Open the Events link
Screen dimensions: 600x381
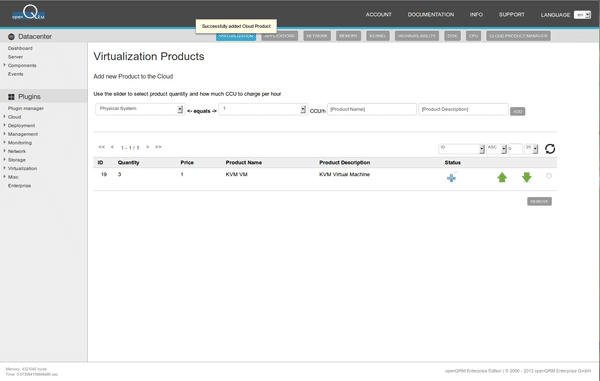click(x=16, y=74)
